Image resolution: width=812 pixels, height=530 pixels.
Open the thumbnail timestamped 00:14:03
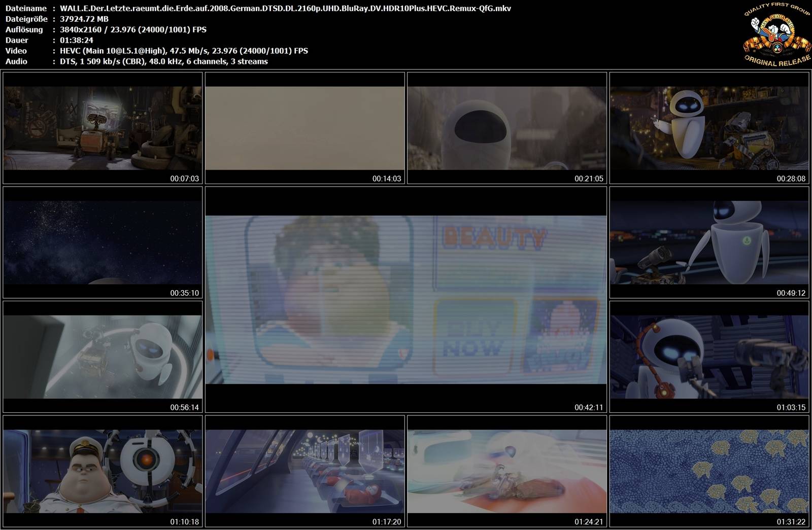click(x=305, y=128)
